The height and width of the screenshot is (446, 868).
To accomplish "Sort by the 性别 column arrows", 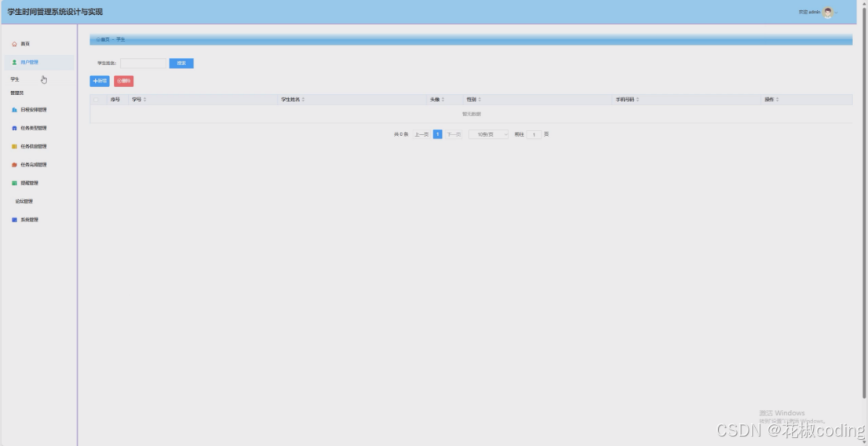I will tap(480, 100).
